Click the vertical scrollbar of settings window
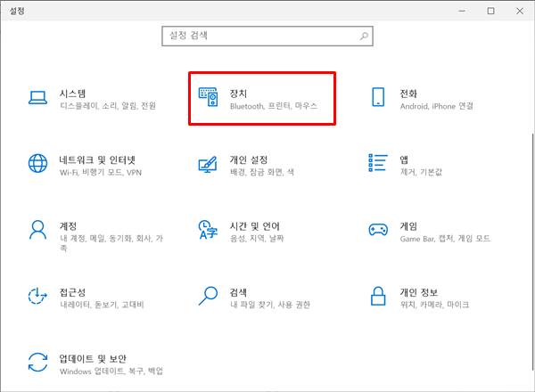This screenshot has height=392, width=535. [x=533, y=251]
